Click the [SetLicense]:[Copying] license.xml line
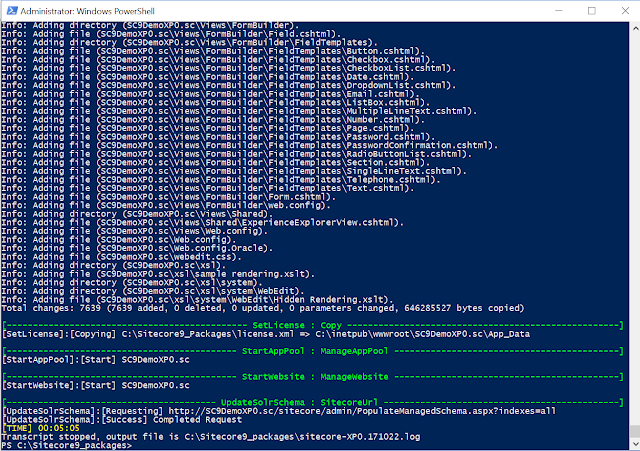 [266, 334]
